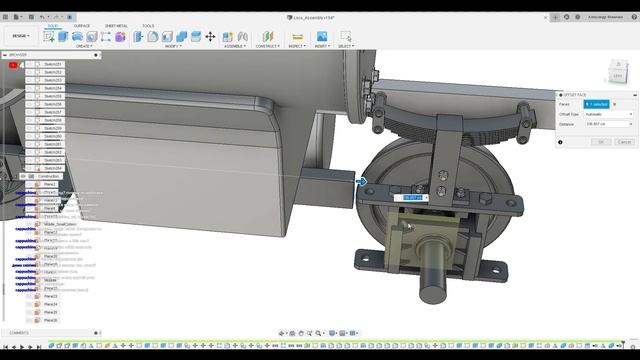The width and height of the screenshot is (640, 360).
Task: Select the Select tool icon
Action: [x=346, y=36]
